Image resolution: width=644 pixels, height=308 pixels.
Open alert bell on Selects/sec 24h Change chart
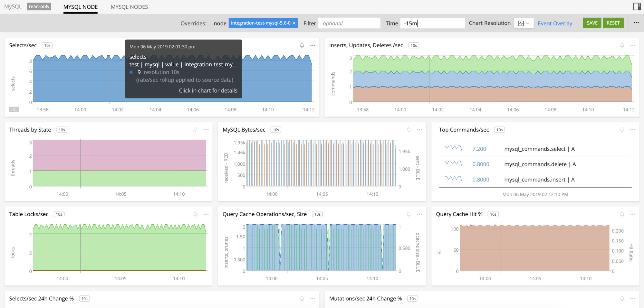click(302, 299)
